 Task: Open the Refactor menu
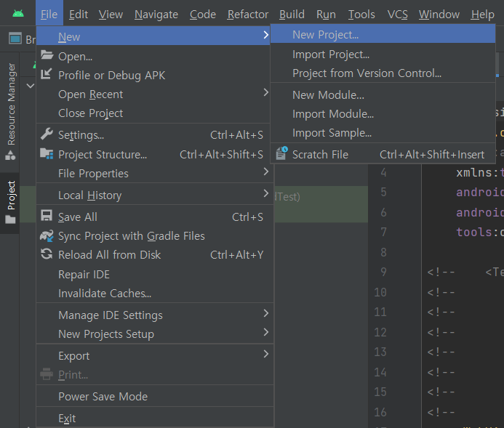tap(247, 15)
